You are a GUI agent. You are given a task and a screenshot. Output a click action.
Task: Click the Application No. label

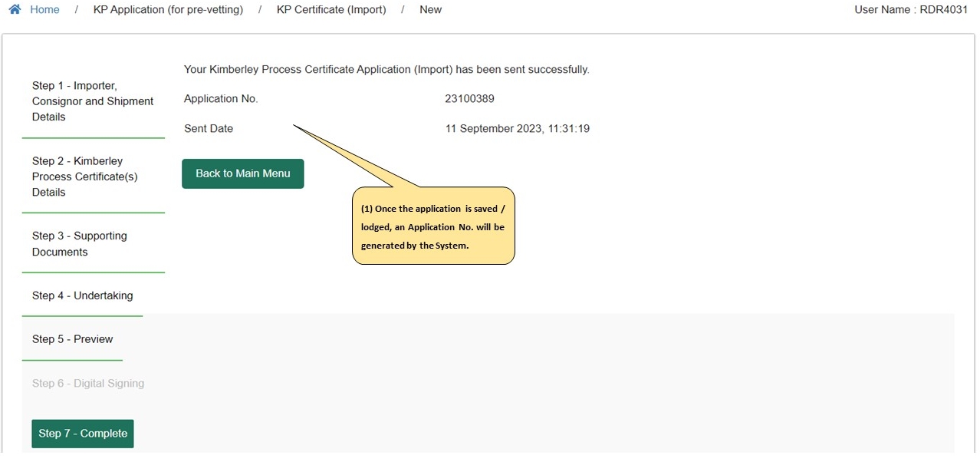click(x=221, y=99)
